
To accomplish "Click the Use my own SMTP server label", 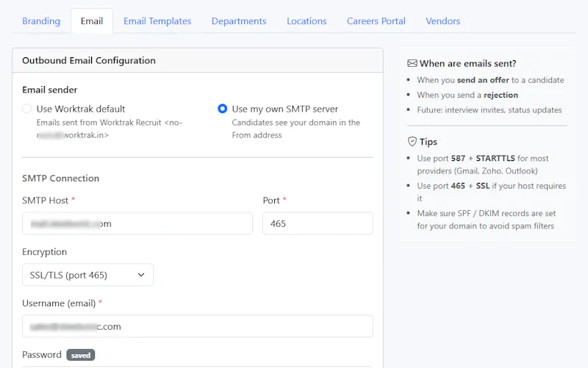I will 285,109.
